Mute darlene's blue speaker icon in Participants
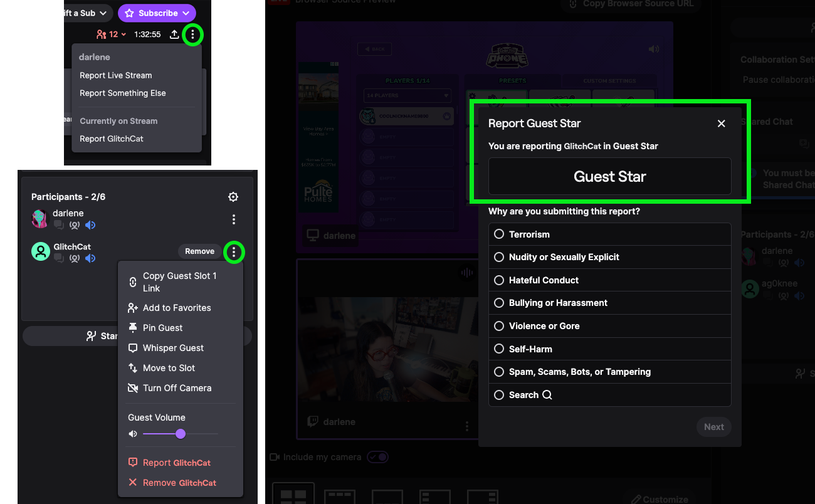The width and height of the screenshot is (815, 504). click(x=90, y=225)
